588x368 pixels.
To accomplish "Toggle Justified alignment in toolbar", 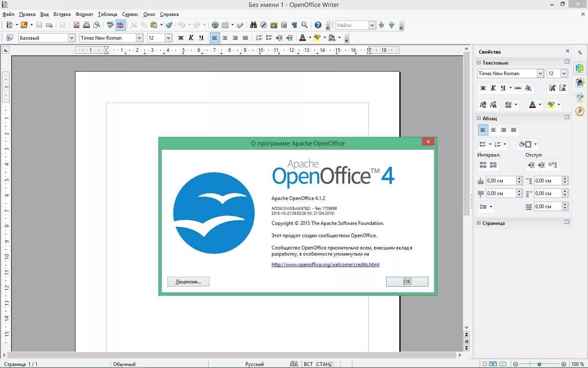I will pos(245,38).
